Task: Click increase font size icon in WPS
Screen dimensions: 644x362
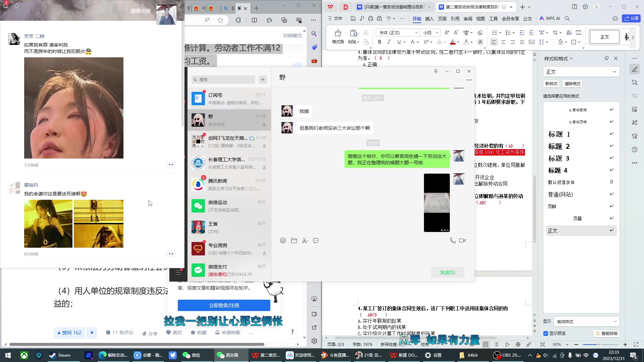Action: coord(447,33)
